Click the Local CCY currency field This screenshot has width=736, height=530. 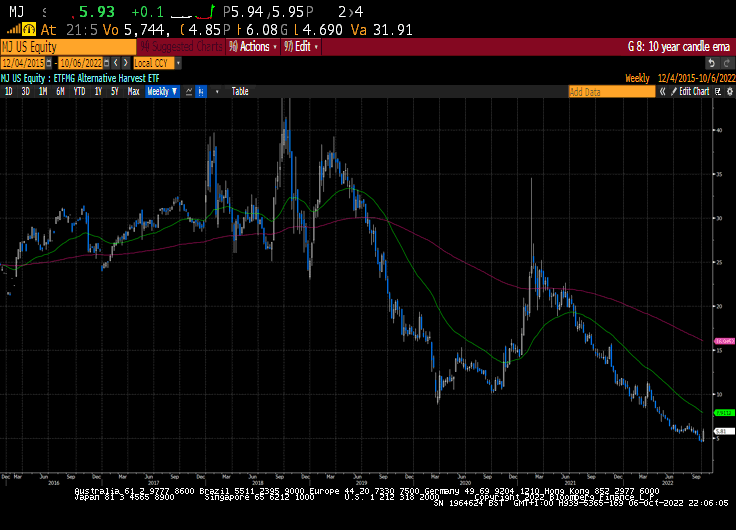[x=153, y=63]
